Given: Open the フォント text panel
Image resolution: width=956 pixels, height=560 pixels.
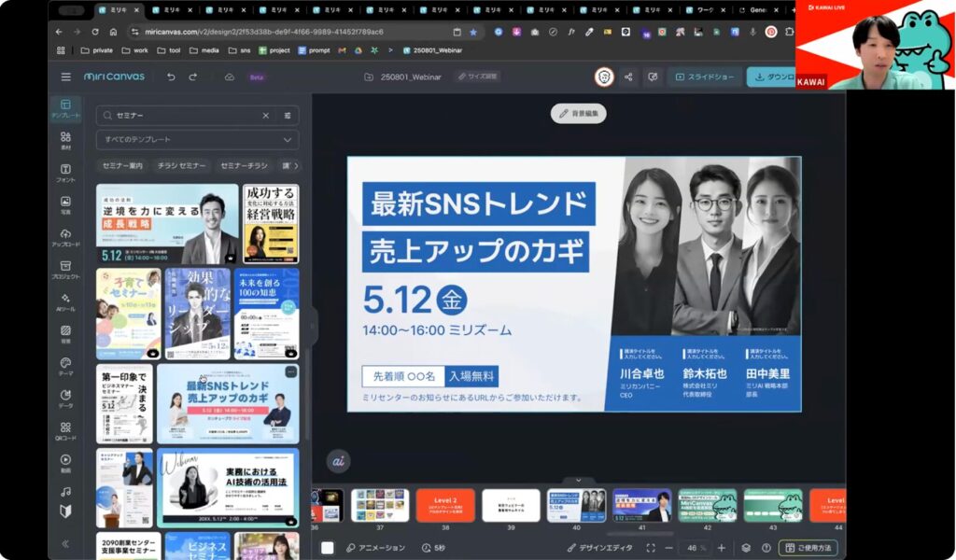Looking at the screenshot, I should 65,174.
